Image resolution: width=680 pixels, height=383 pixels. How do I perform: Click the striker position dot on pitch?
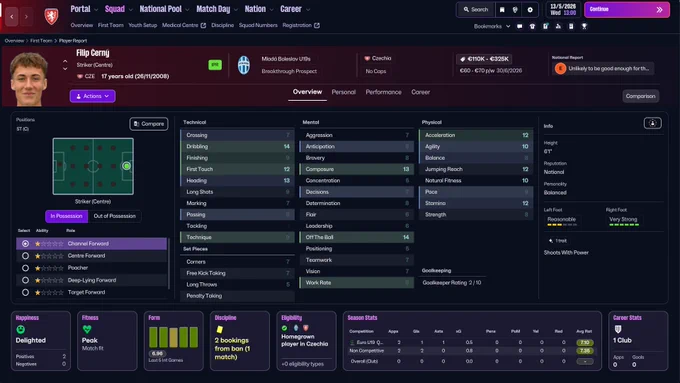pyautogui.click(x=127, y=166)
